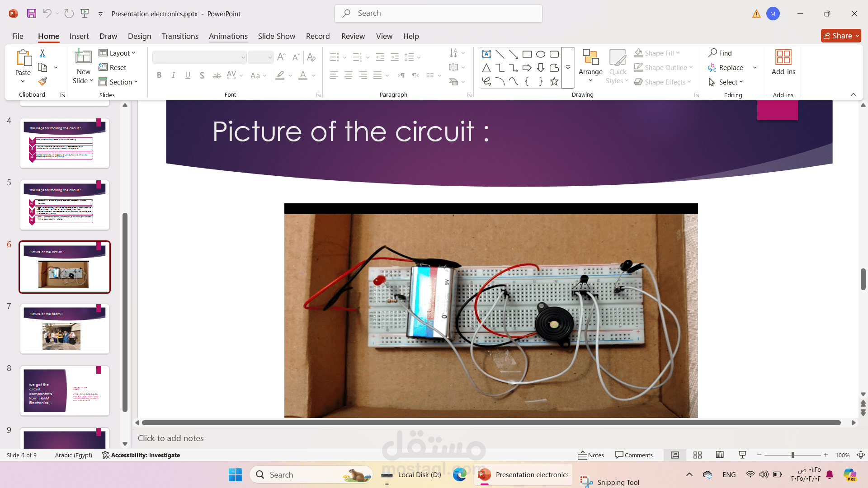The image size is (868, 488).
Task: Decrease list indent level
Action: coord(380,57)
